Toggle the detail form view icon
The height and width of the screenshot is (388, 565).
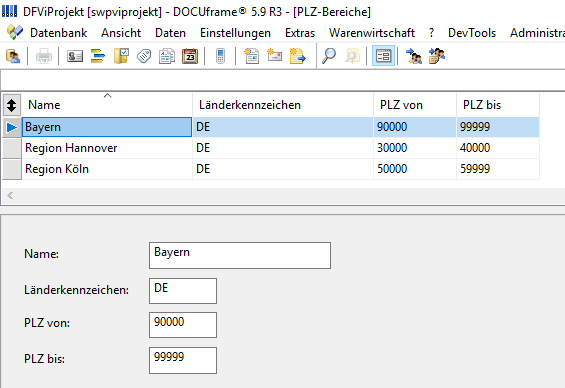[x=383, y=56]
